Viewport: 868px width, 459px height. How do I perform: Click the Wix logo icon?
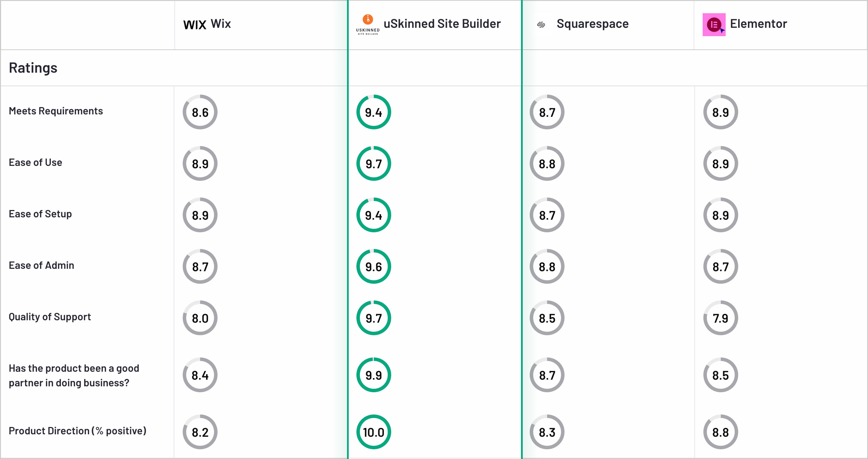pyautogui.click(x=195, y=25)
